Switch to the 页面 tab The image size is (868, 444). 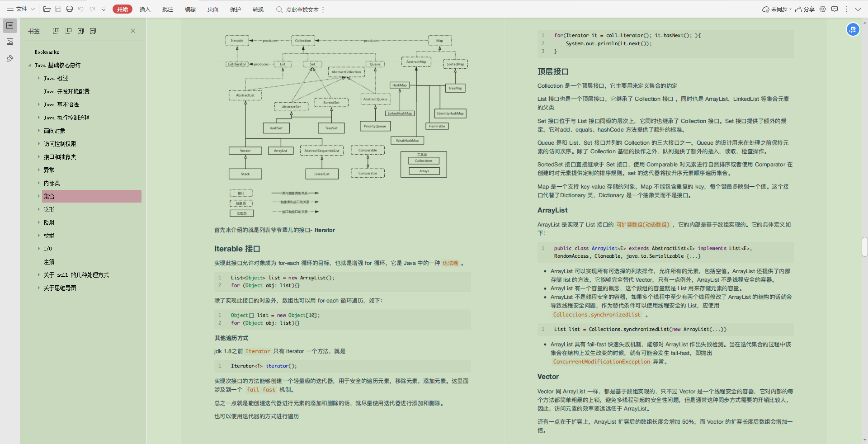213,9
